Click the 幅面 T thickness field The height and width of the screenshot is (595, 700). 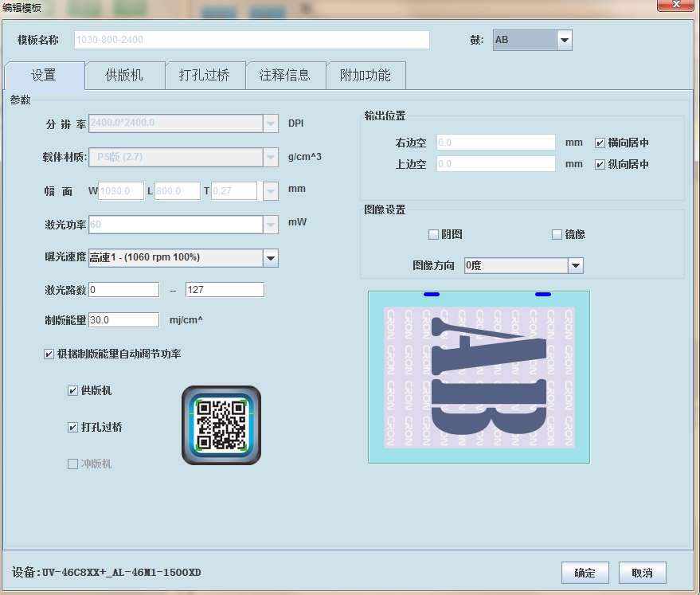point(234,191)
